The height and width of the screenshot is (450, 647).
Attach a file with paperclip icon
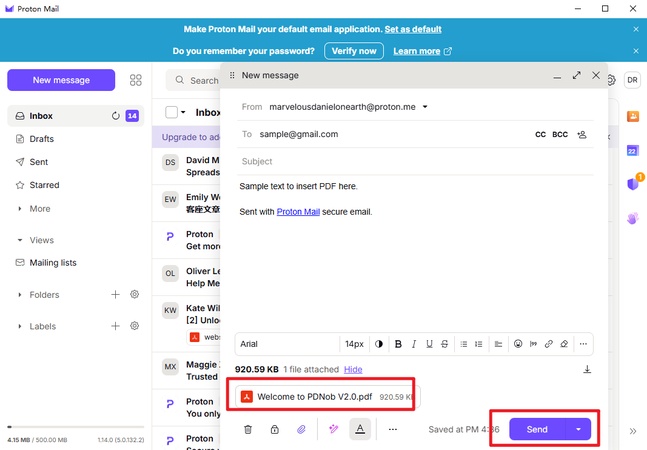[301, 429]
